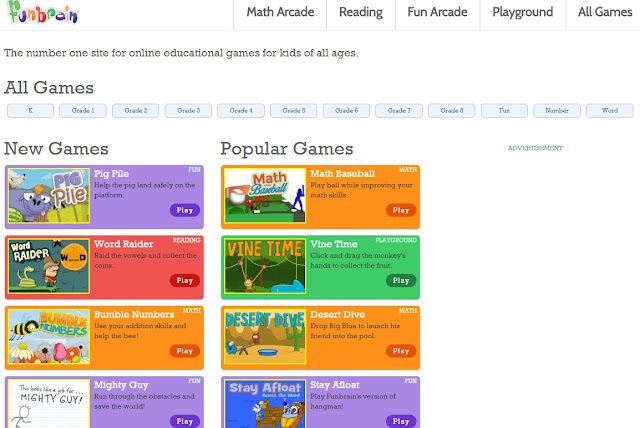
Task: Filter games by Grade 7
Action: 399,111
